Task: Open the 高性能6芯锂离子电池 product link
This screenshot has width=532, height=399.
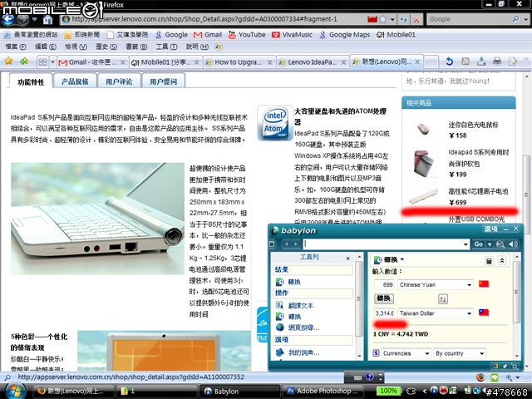Action: pyautogui.click(x=479, y=191)
